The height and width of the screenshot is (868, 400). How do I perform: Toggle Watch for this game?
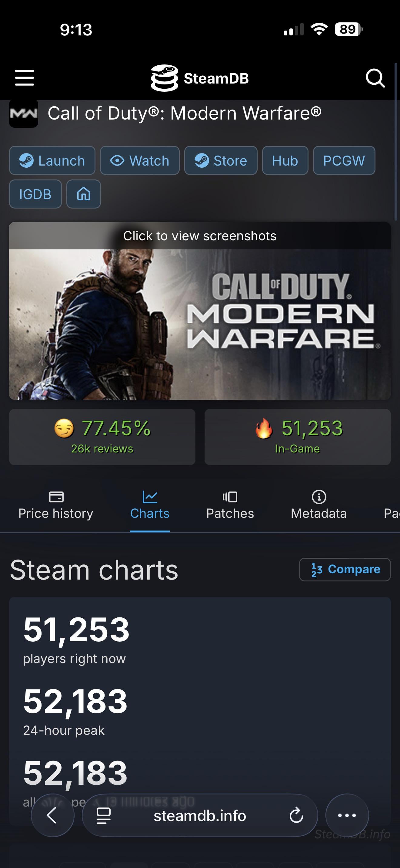coord(140,161)
